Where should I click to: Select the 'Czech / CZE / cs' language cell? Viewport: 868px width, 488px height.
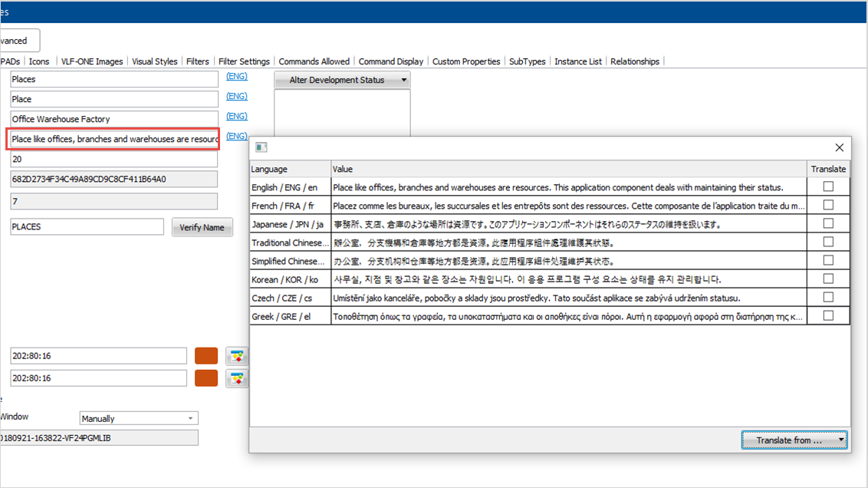[x=290, y=298]
